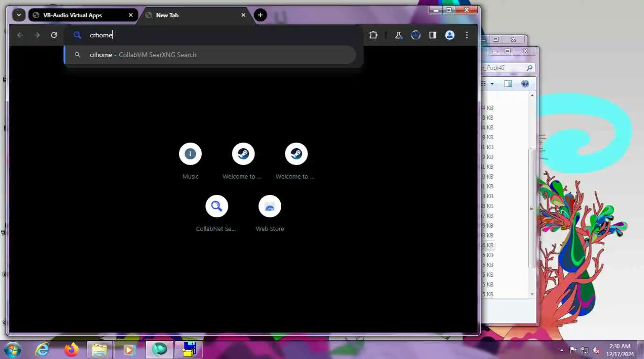Image resolution: width=644 pixels, height=359 pixels.
Task: Show hidden system tray icons
Action: coord(562,350)
